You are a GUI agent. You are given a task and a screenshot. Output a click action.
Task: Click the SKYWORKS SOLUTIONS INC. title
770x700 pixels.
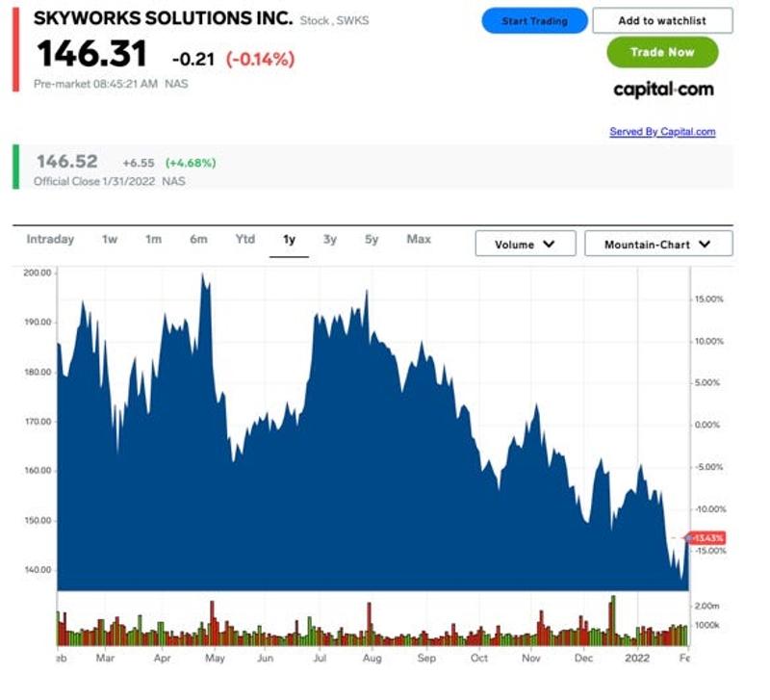(x=163, y=18)
